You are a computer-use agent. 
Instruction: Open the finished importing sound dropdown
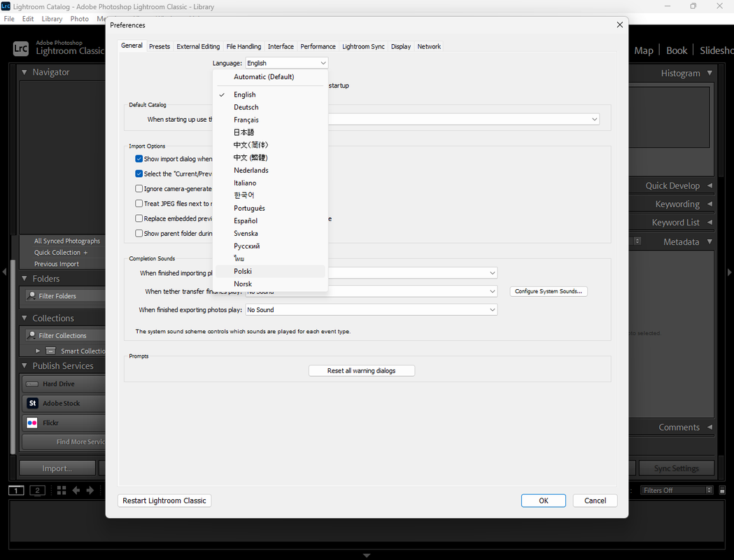(x=493, y=273)
